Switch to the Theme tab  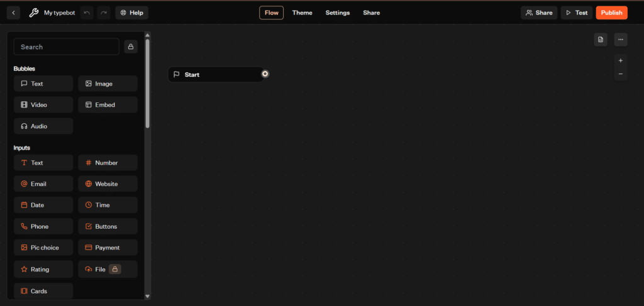302,13
